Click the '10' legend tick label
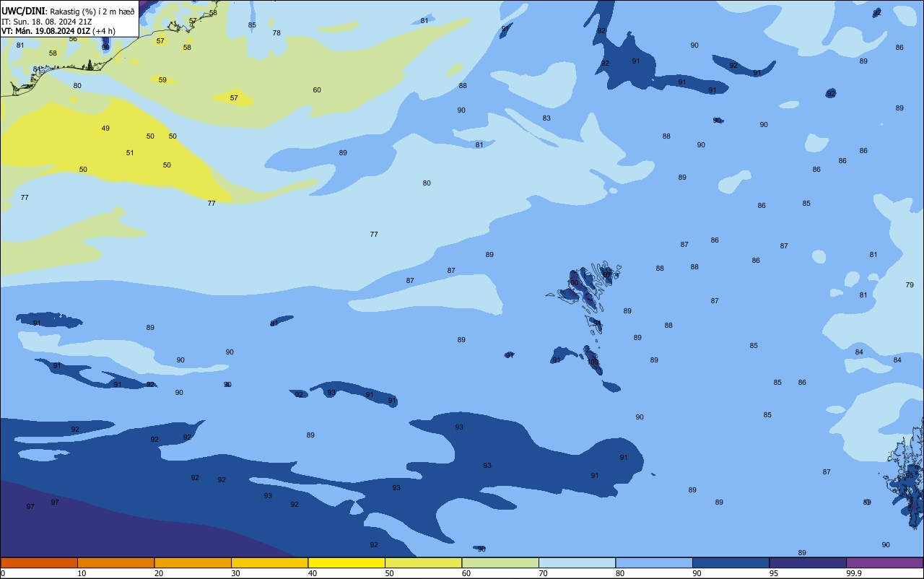Image resolution: width=924 pixels, height=579 pixels. 82,573
